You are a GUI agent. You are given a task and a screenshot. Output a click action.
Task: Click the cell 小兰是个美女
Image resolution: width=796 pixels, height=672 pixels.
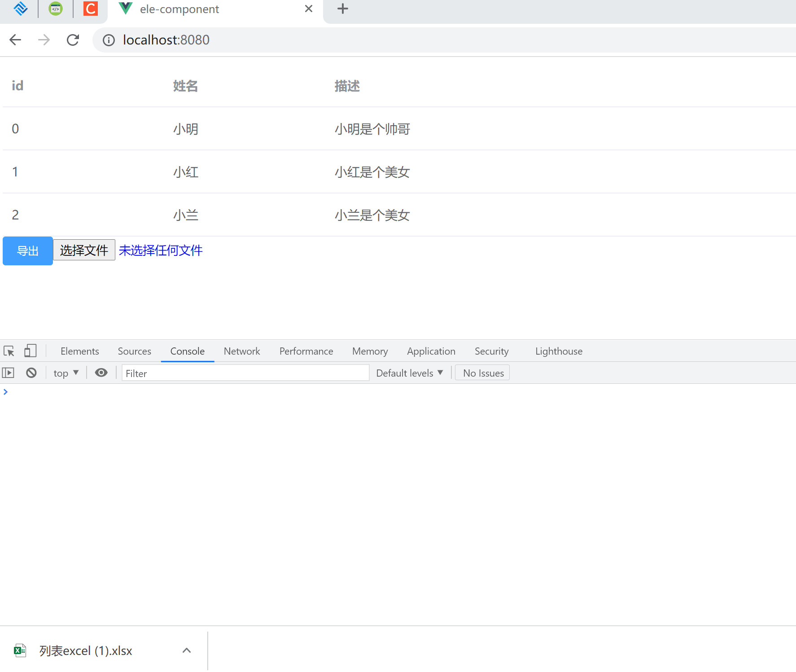[372, 215]
